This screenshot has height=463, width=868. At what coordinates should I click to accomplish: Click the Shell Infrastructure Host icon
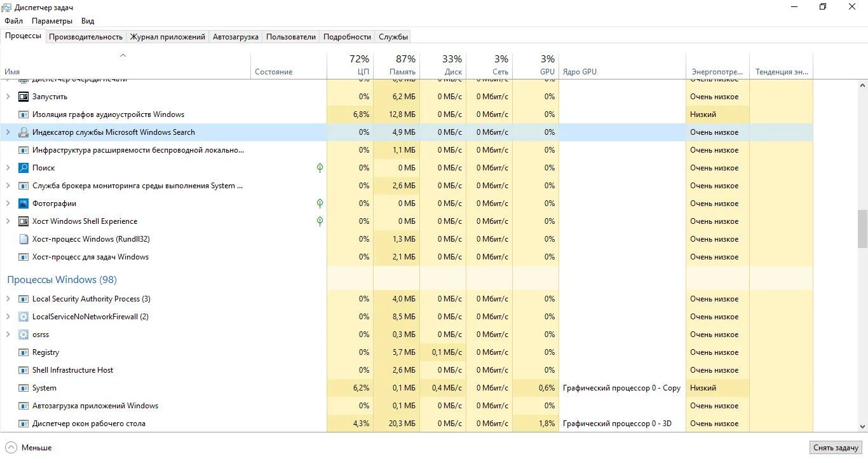click(24, 370)
